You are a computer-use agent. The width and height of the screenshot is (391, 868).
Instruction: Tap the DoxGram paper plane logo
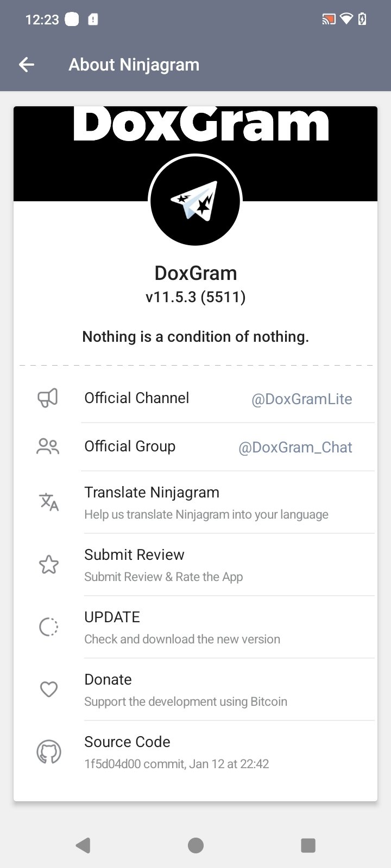pos(195,201)
